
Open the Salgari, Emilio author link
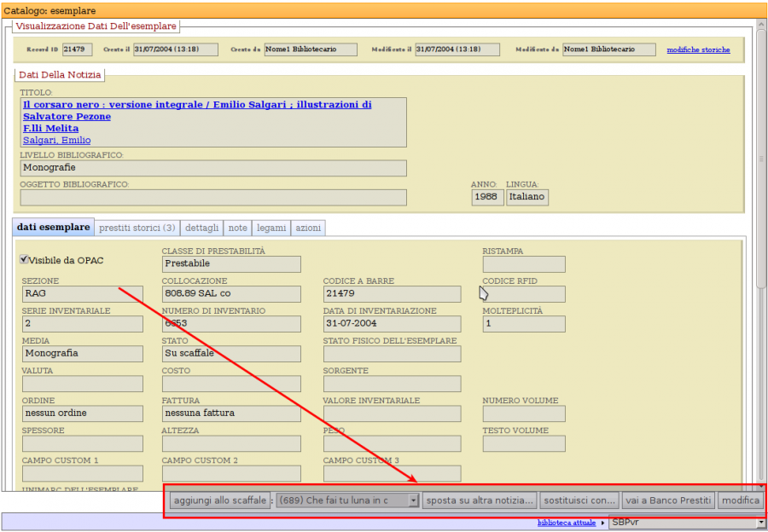coord(56,140)
